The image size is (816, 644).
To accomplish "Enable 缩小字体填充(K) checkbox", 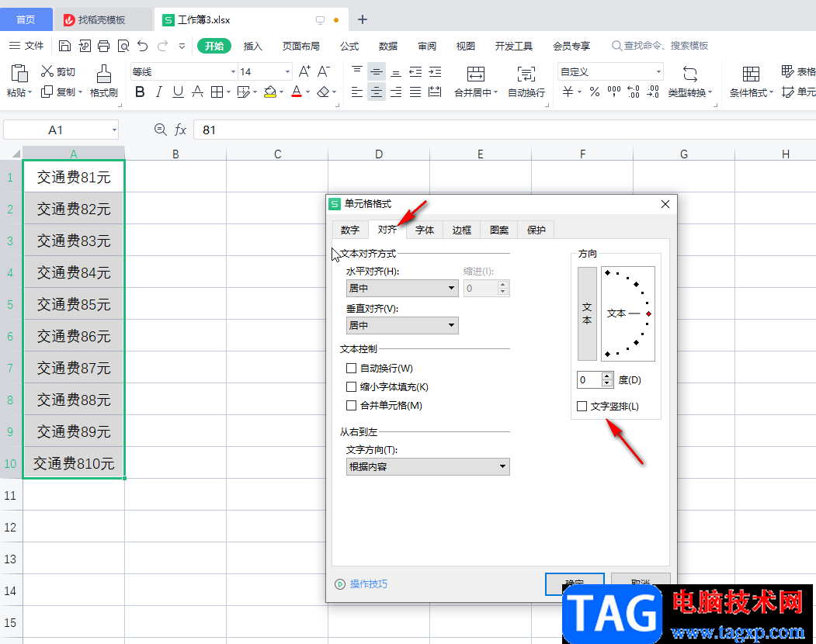I will (x=351, y=387).
